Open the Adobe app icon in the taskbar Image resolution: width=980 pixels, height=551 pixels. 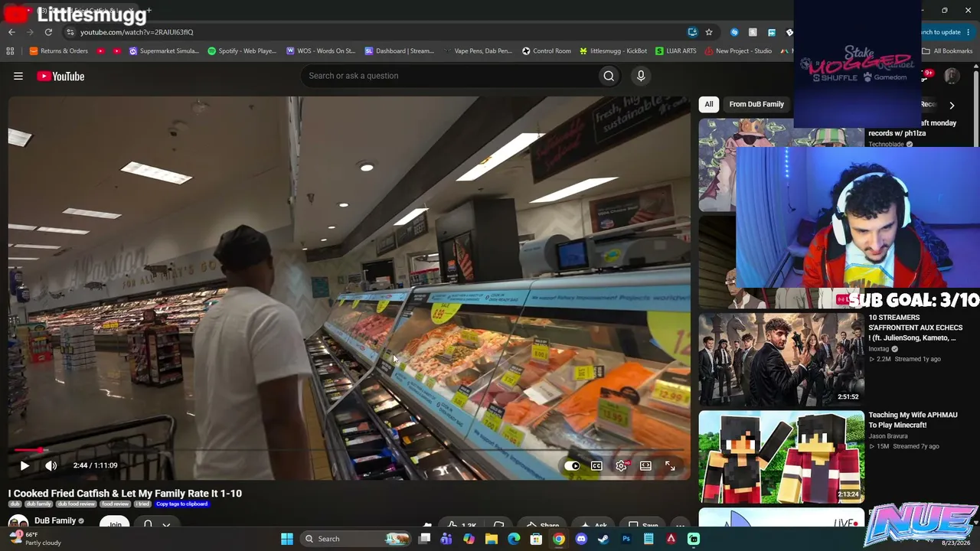671,539
